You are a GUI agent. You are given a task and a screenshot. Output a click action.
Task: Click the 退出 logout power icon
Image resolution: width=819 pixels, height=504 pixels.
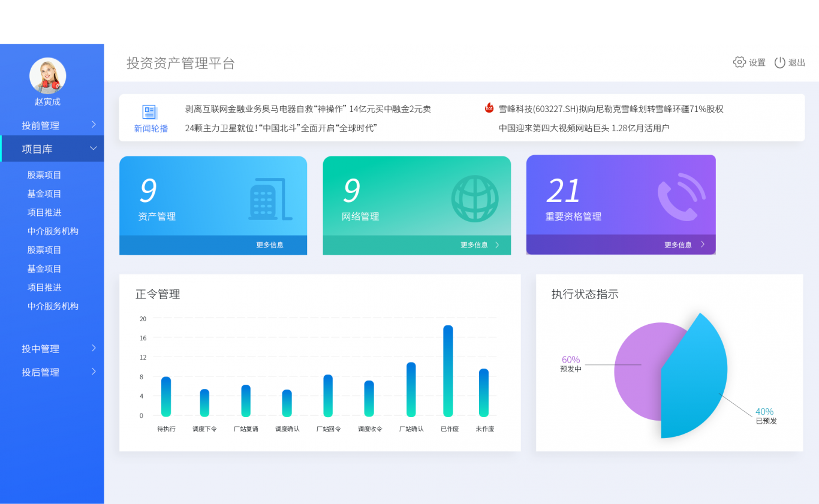coord(780,62)
